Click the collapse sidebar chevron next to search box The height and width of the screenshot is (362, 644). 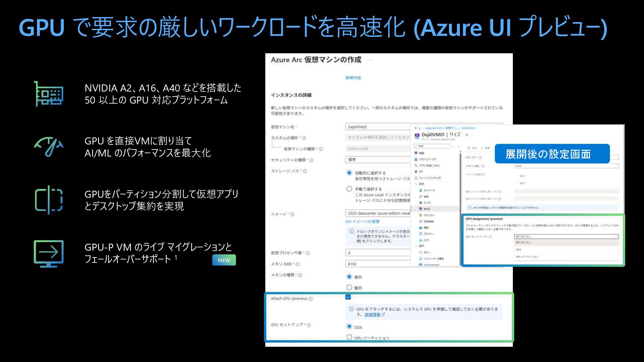[459, 146]
